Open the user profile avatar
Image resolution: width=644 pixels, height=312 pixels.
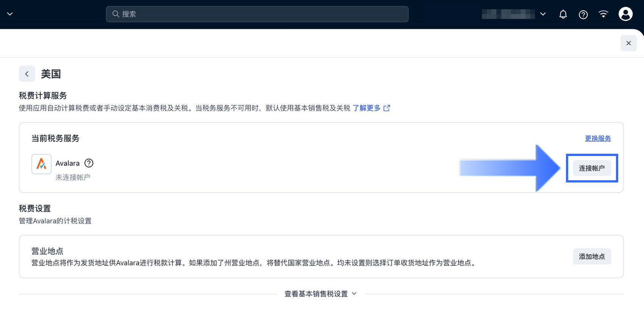point(625,14)
